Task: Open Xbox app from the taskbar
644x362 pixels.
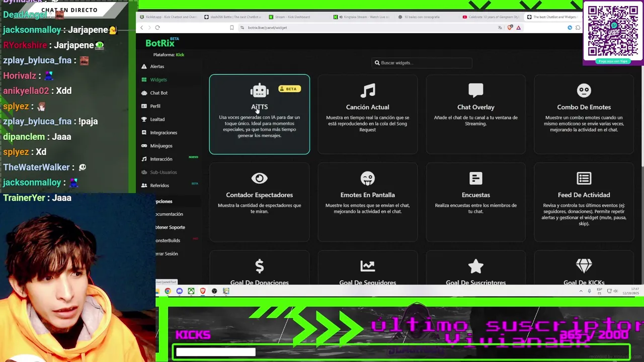Action: (x=191, y=291)
